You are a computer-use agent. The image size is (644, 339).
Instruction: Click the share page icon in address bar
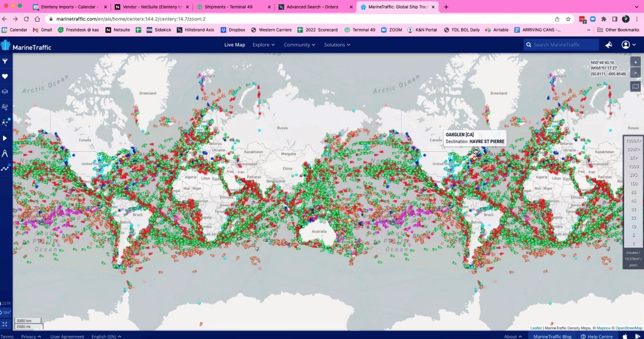(x=557, y=19)
